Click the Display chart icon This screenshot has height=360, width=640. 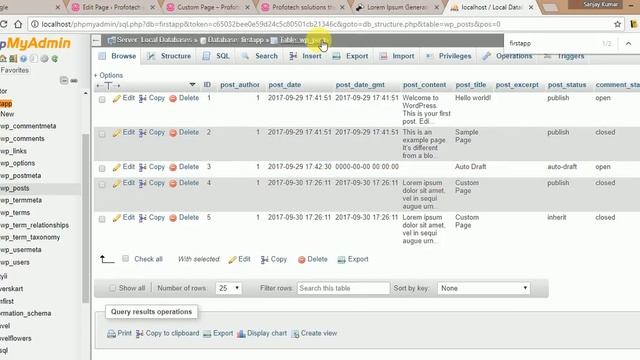click(241, 333)
